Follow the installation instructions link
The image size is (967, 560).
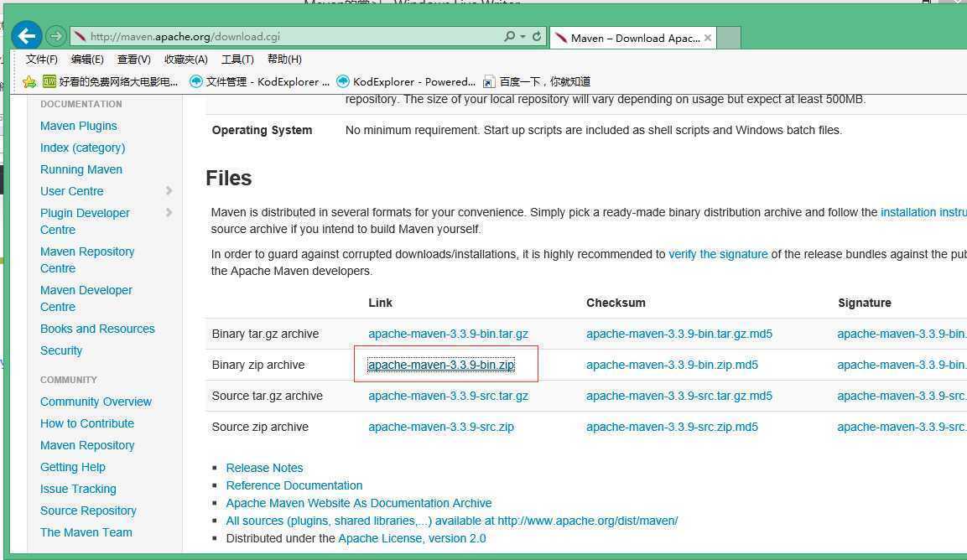(x=923, y=212)
